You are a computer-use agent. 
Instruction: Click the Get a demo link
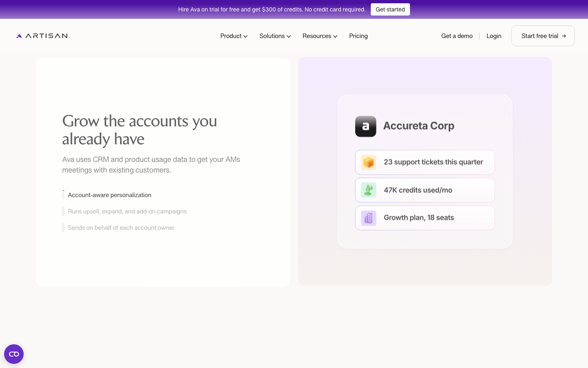457,36
